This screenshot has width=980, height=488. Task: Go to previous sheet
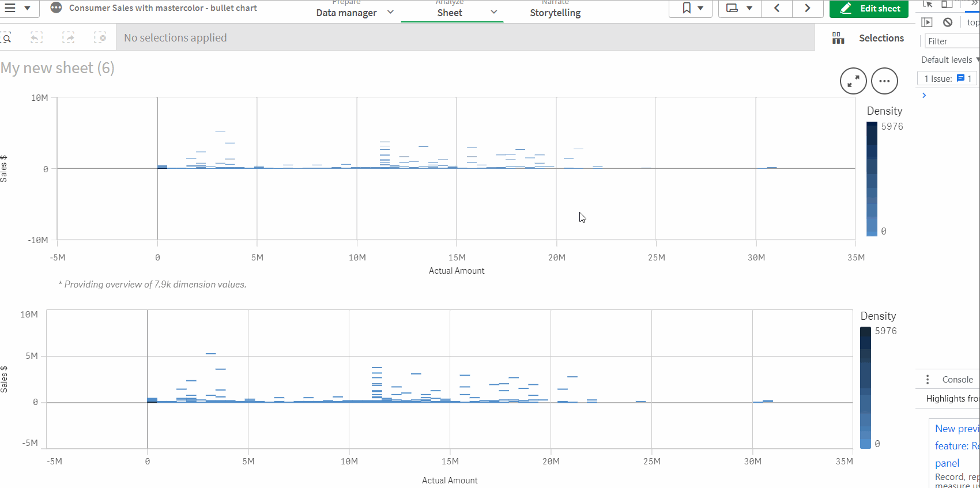click(777, 8)
